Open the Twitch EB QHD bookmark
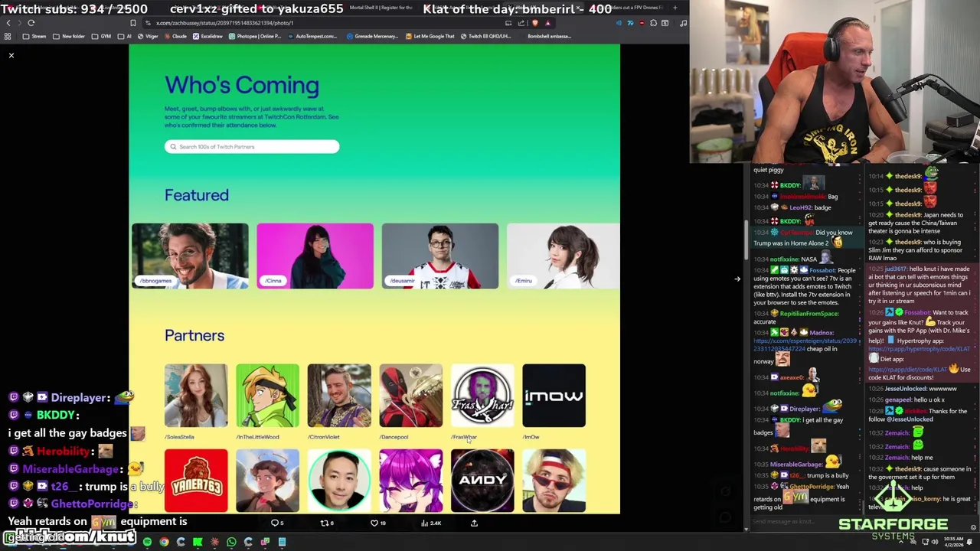The image size is (980, 551). click(x=485, y=36)
